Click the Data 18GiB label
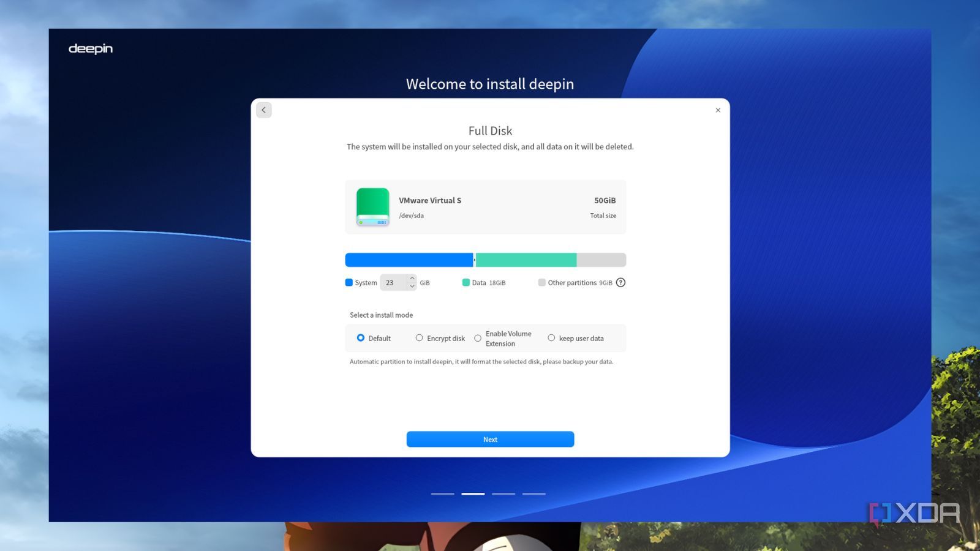 [x=489, y=283]
